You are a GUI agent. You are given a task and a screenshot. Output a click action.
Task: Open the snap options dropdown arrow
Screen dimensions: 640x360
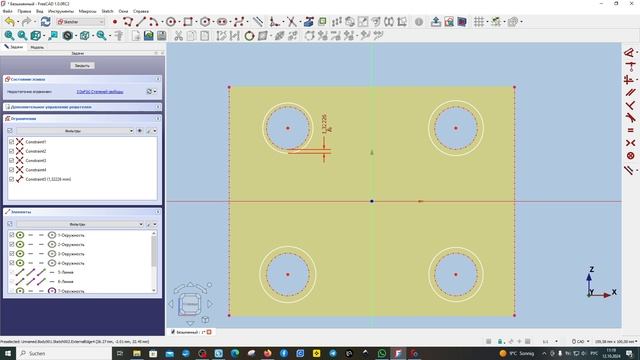[505, 22]
